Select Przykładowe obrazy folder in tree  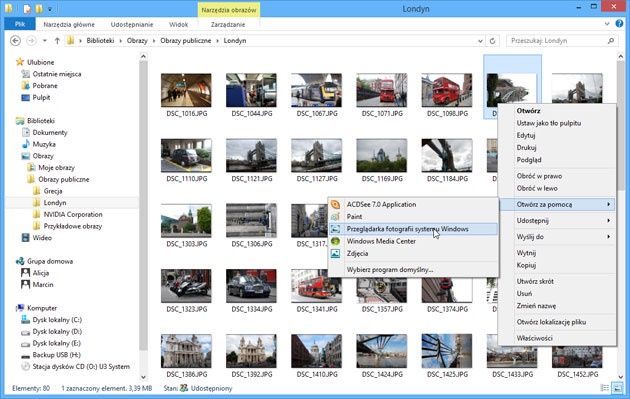[x=73, y=226]
